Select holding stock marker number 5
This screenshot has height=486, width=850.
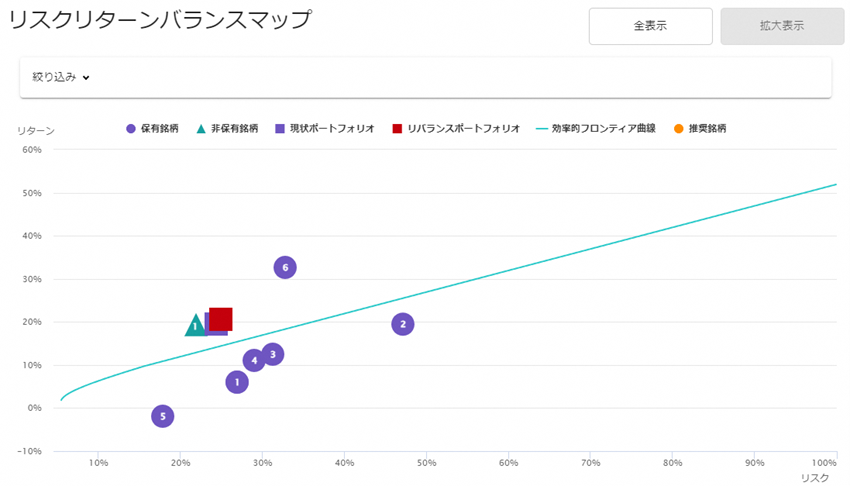click(163, 417)
